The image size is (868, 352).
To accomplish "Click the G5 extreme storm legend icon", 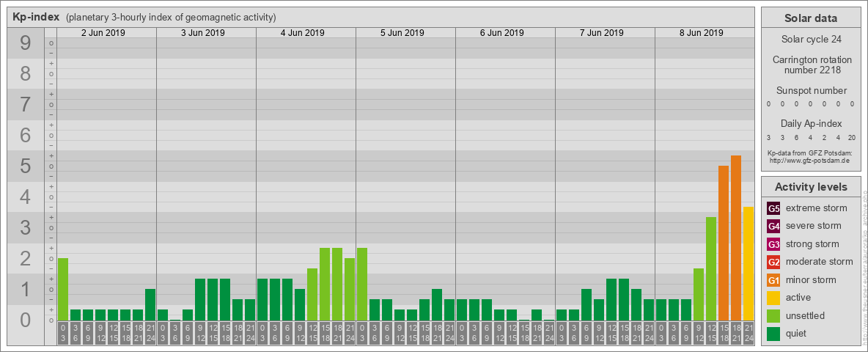I will point(774,208).
